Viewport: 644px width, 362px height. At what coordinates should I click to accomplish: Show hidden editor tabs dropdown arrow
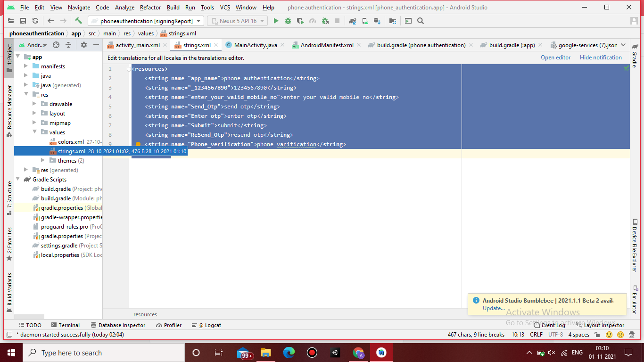click(623, 45)
